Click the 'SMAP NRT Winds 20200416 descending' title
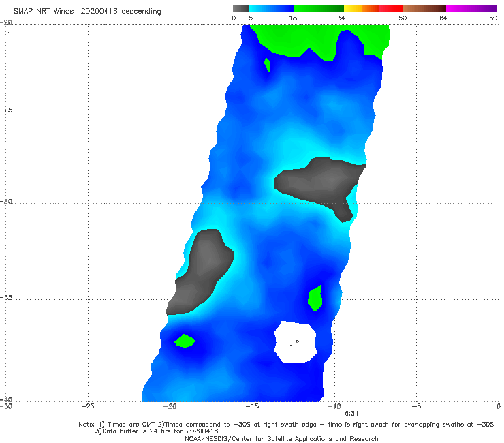The height and width of the screenshot is (443, 504). 87,12
